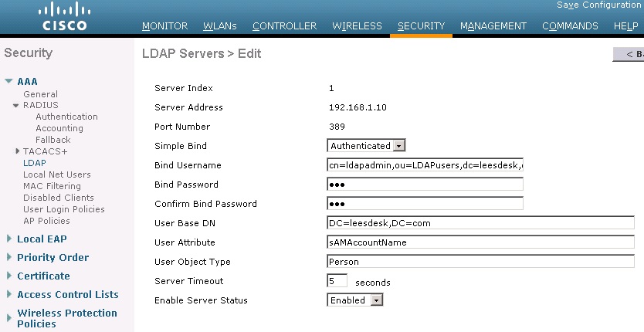The width and height of the screenshot is (644, 332).
Task: Open the MANAGEMENT menu
Action: point(493,26)
